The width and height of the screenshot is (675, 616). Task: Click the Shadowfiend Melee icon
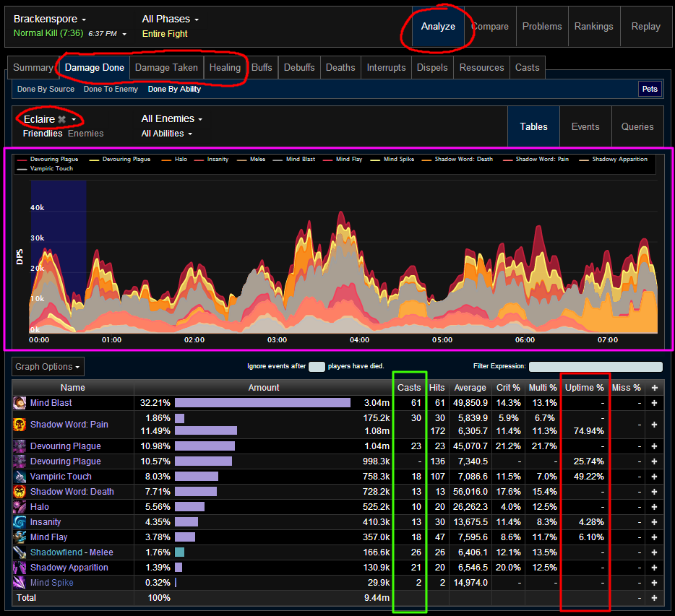tap(20, 552)
